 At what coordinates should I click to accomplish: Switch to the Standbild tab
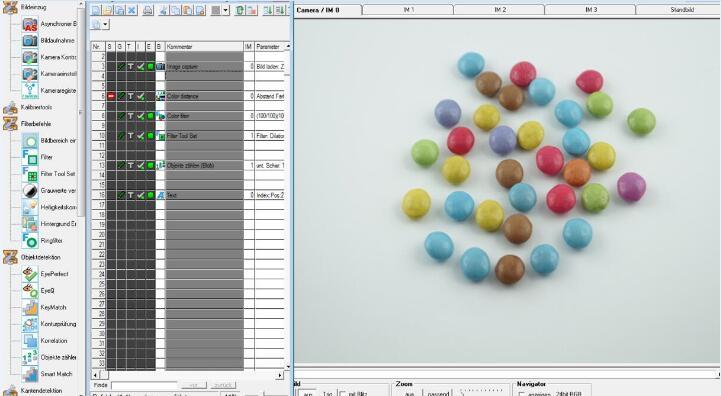(681, 10)
